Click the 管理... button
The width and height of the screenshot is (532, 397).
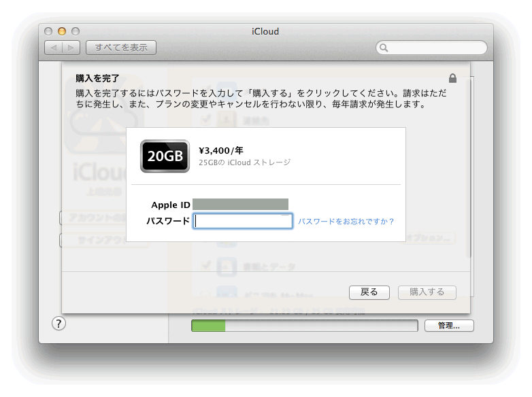coord(449,326)
